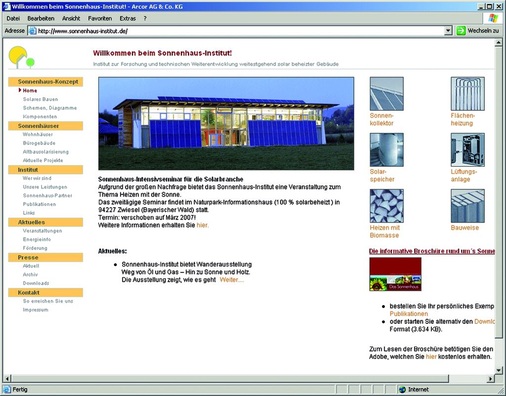Select the Presse section header
This screenshot has width=506, height=396.
46,257
